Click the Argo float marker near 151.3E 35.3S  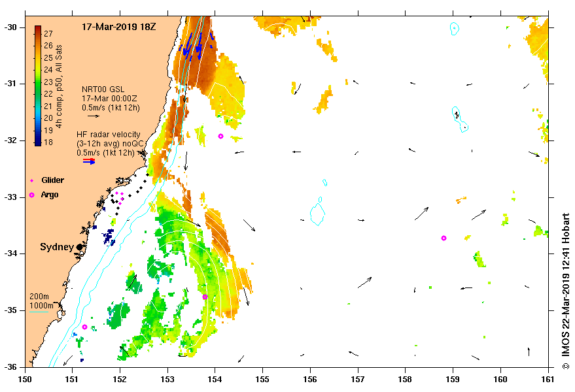(x=84, y=327)
